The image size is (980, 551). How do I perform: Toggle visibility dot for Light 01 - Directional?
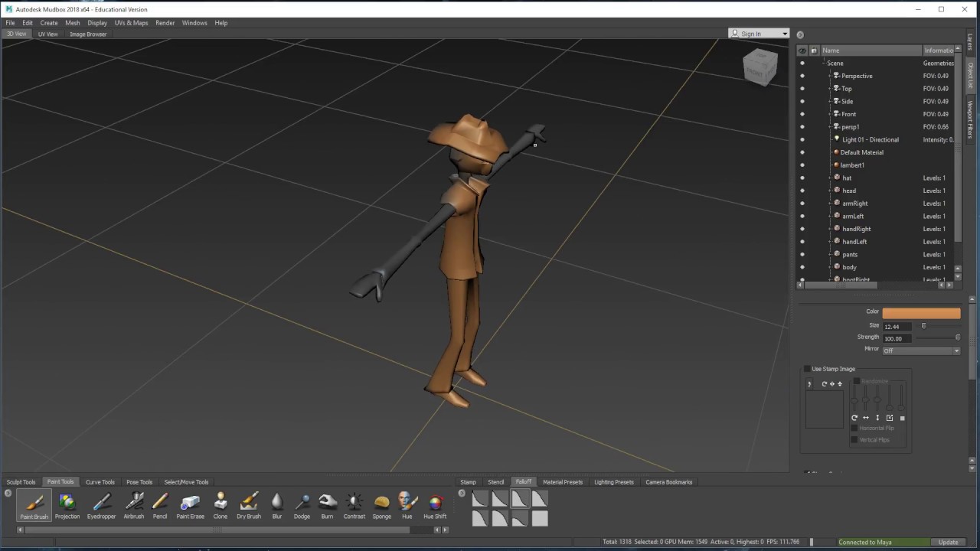802,139
